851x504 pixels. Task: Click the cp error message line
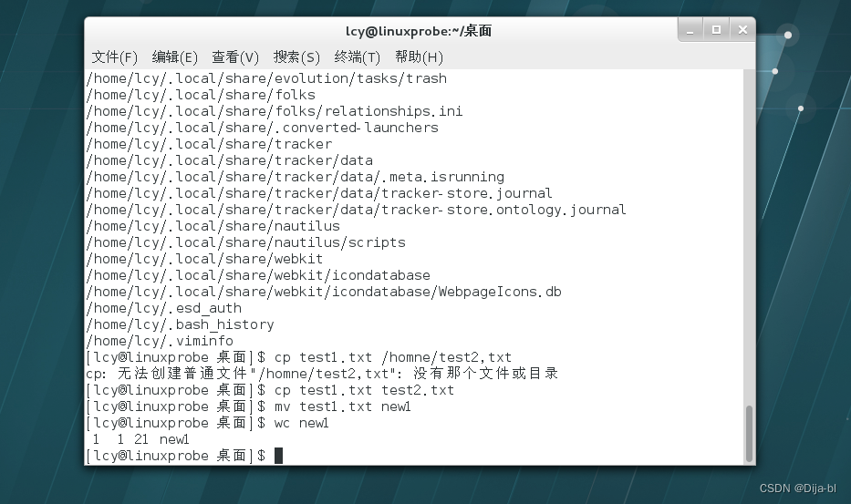(322, 374)
